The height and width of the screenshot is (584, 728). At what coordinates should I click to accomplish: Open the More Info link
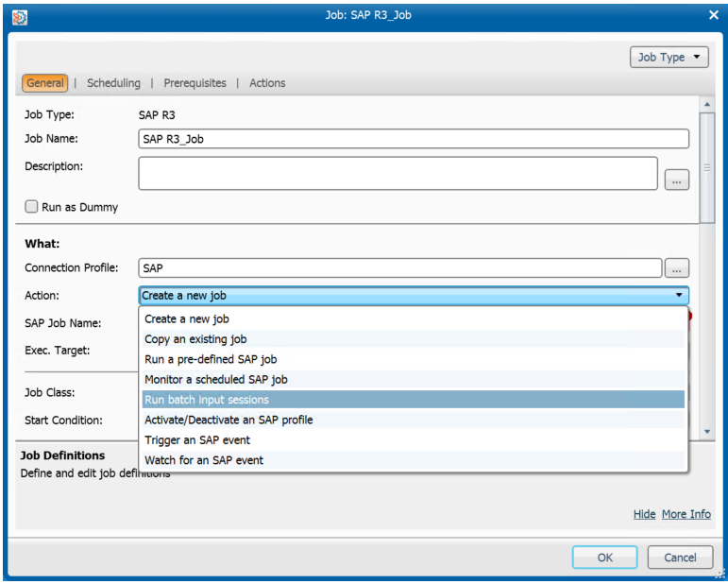686,514
